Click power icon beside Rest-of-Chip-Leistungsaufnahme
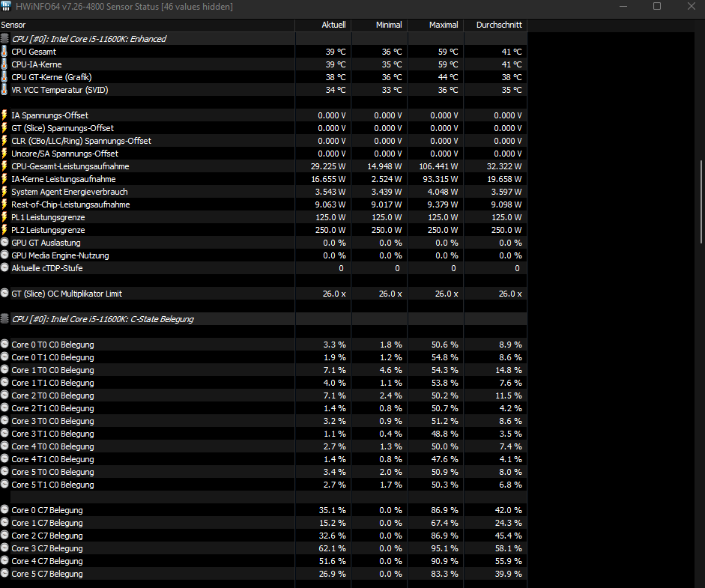 tap(4, 204)
